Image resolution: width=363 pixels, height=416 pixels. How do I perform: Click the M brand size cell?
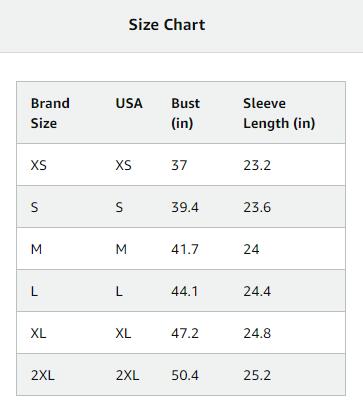(36, 249)
